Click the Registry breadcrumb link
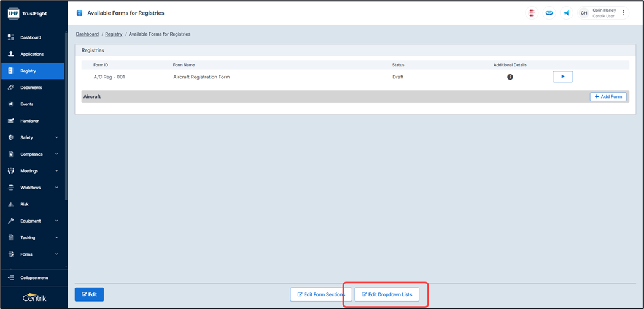Viewport: 644px width, 309px height. coord(114,34)
